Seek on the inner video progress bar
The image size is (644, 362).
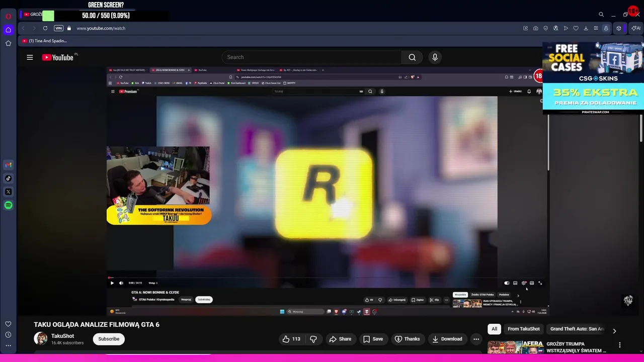pos(327,278)
